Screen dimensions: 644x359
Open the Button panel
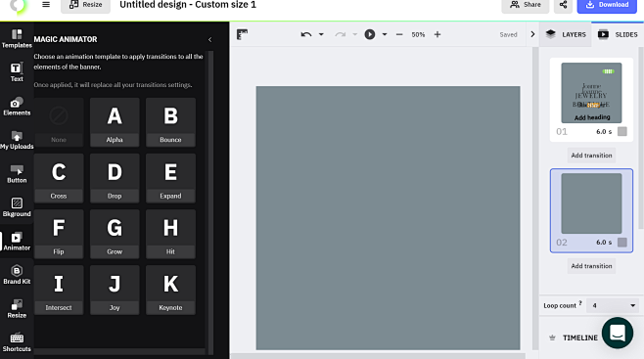(x=17, y=173)
